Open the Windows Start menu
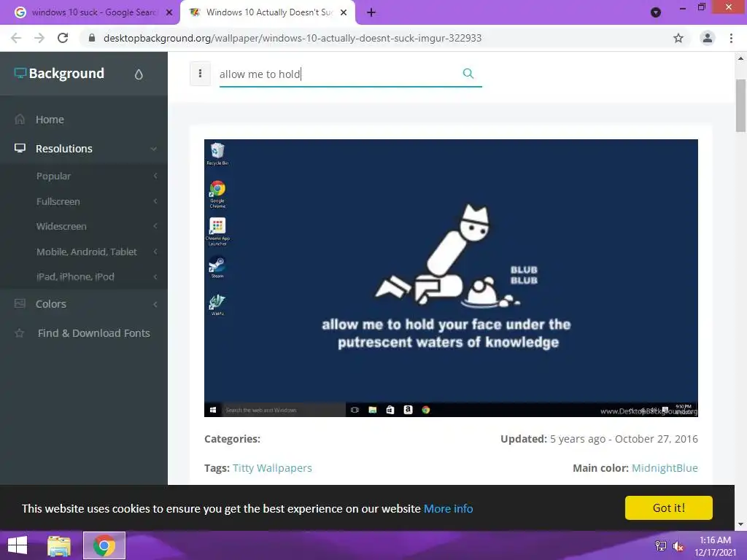This screenshot has height=560, width=747. 18,545
